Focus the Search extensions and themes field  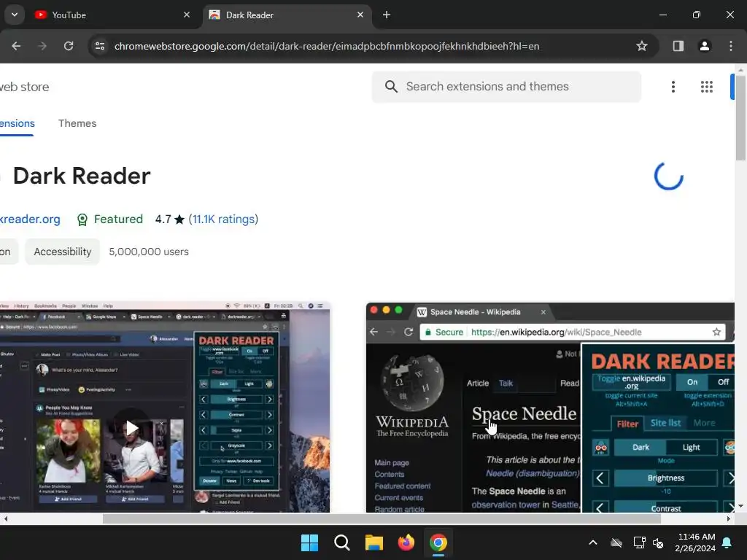pos(506,87)
